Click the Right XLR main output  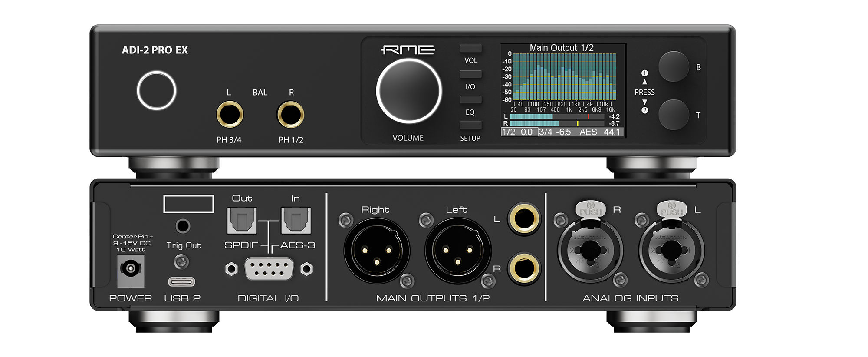(377, 251)
